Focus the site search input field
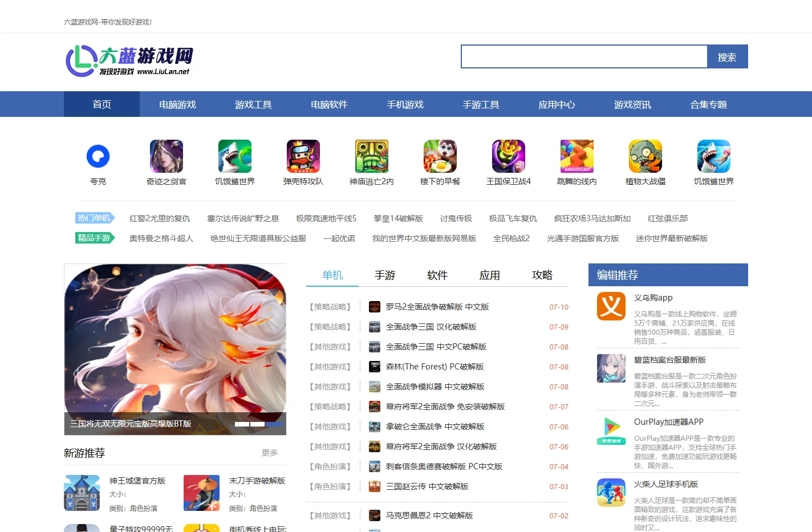The width and height of the screenshot is (812, 532). [x=584, y=57]
